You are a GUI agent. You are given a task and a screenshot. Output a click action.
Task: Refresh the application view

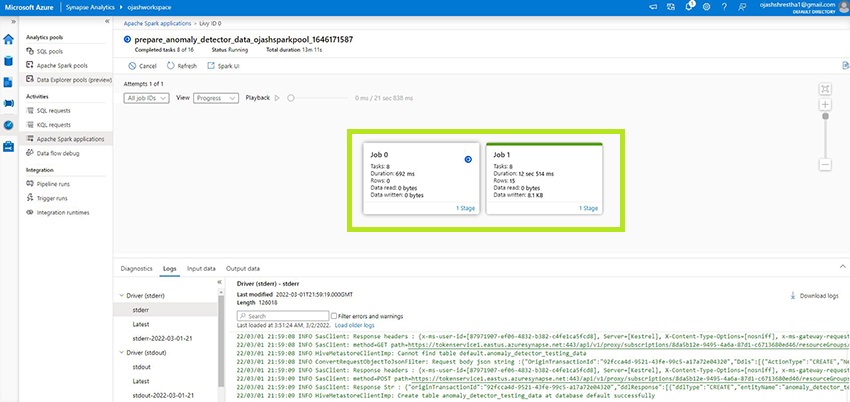[x=182, y=66]
